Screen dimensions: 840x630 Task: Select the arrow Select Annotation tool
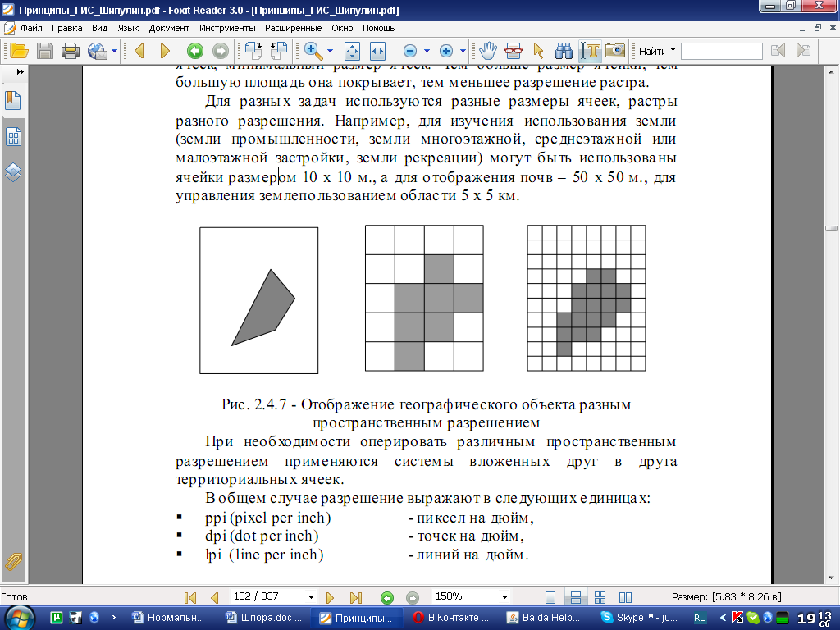tap(538, 51)
